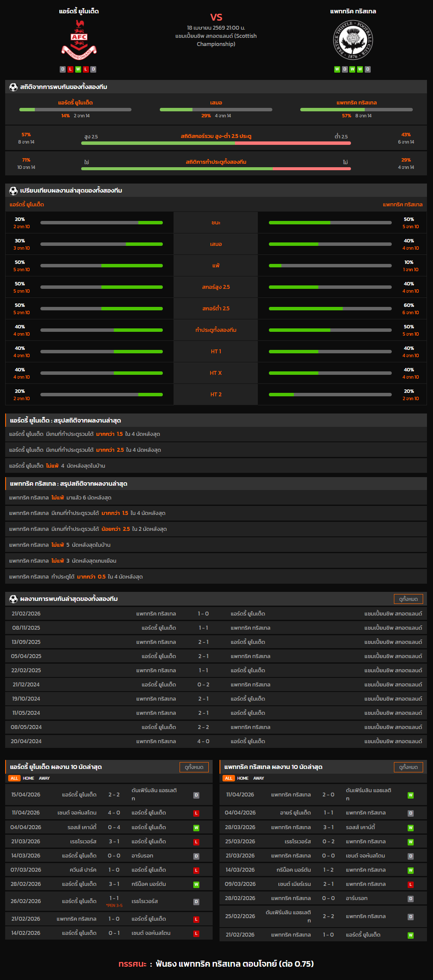
Task: Click 'ดูทั้งหมด' button in head-to-head results section
Action: pyautogui.click(x=408, y=599)
